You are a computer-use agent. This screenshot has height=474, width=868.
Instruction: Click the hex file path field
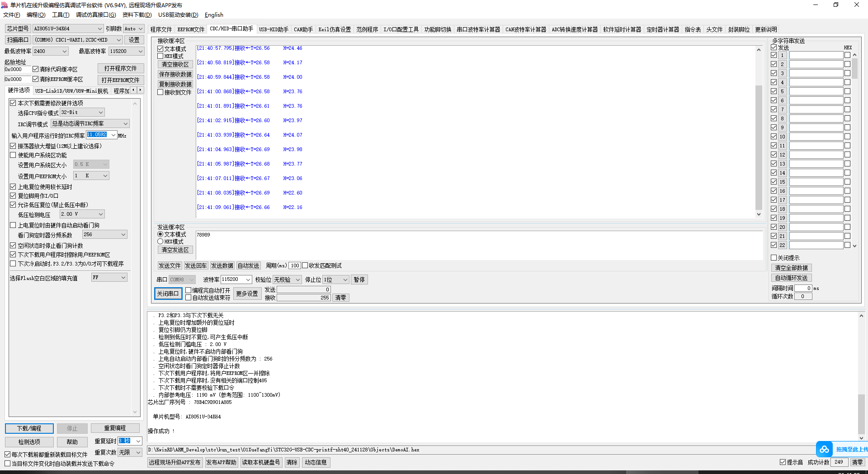click(x=481, y=450)
